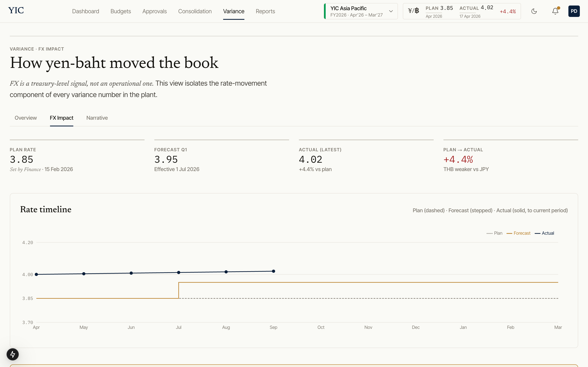The width and height of the screenshot is (588, 367).
Task: Click the YIC logo
Action: point(16,10)
